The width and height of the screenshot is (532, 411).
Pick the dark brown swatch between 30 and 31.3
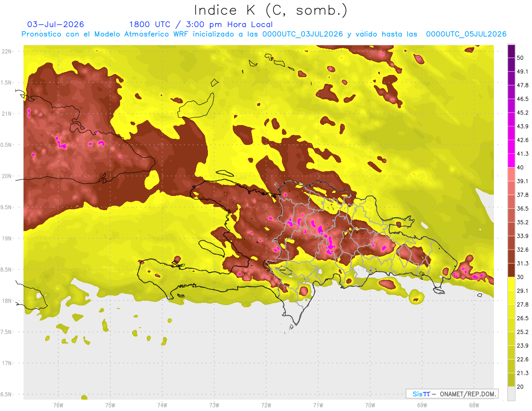[x=511, y=270]
